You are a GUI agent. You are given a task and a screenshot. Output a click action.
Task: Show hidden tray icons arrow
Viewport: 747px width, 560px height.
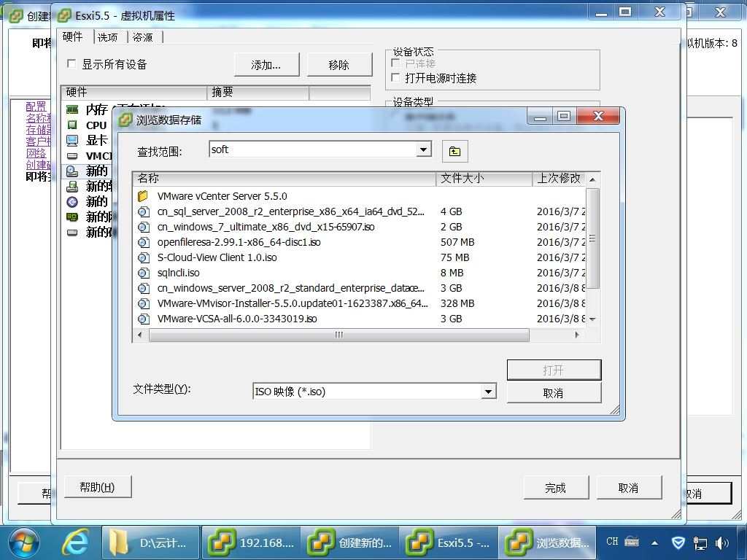655,542
